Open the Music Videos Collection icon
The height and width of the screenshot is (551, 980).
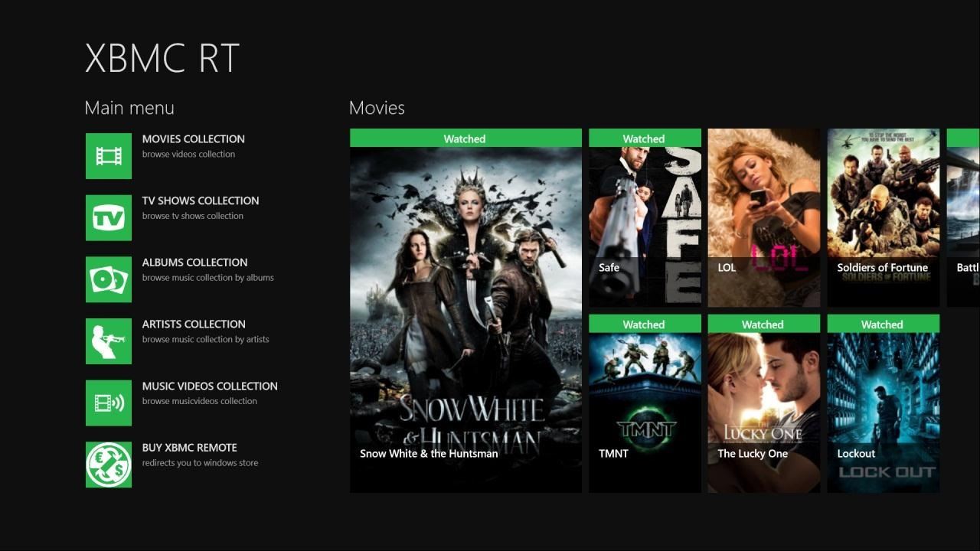(109, 403)
